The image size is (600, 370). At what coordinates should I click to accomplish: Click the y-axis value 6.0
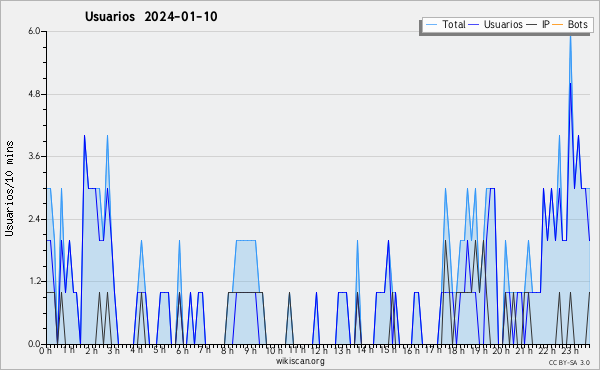[x=34, y=31]
